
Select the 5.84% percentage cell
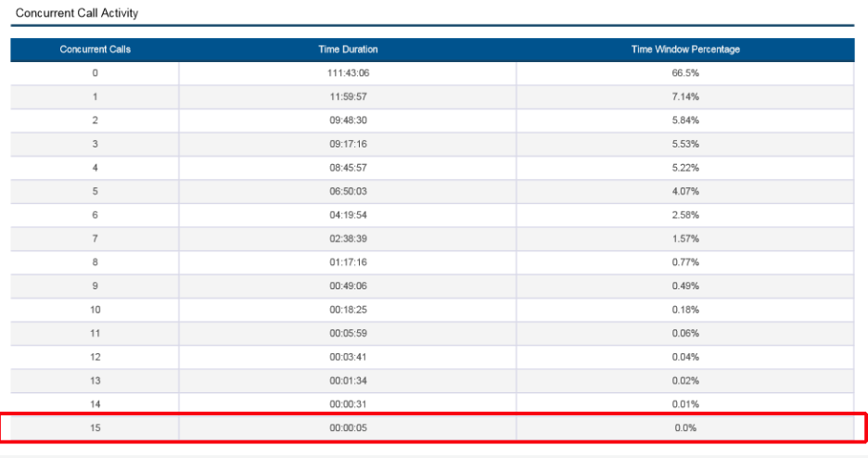(x=685, y=120)
